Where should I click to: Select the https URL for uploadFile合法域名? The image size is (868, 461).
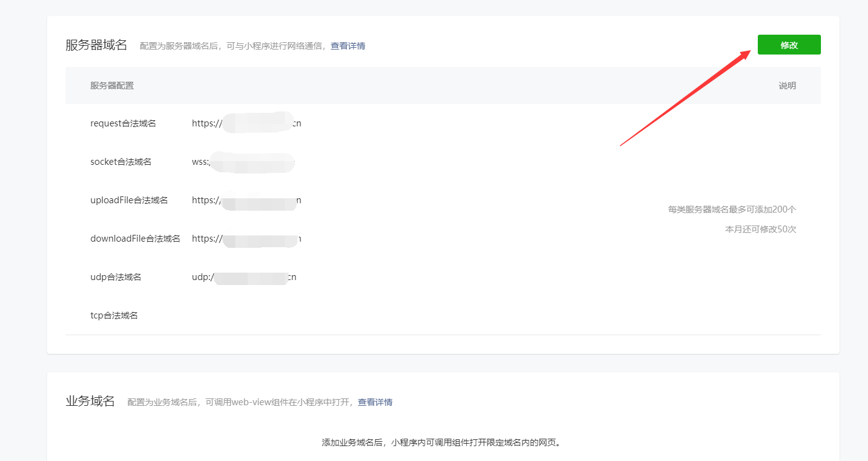(246, 200)
